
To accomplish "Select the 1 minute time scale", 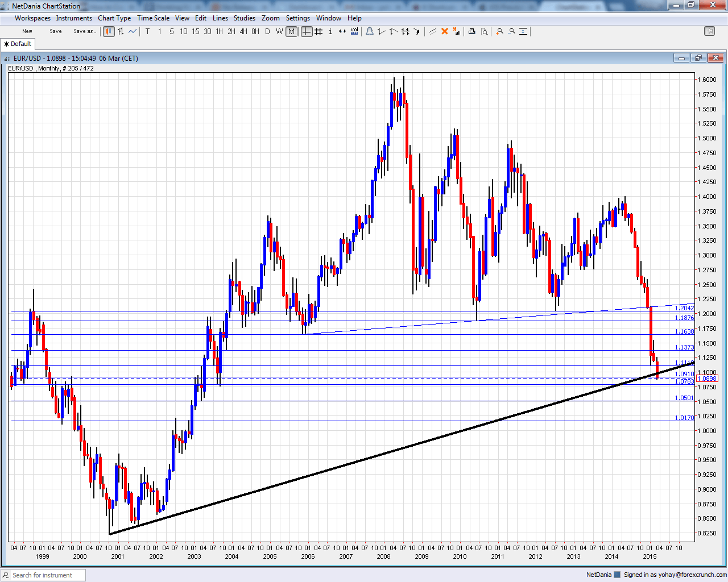I will click(160, 31).
